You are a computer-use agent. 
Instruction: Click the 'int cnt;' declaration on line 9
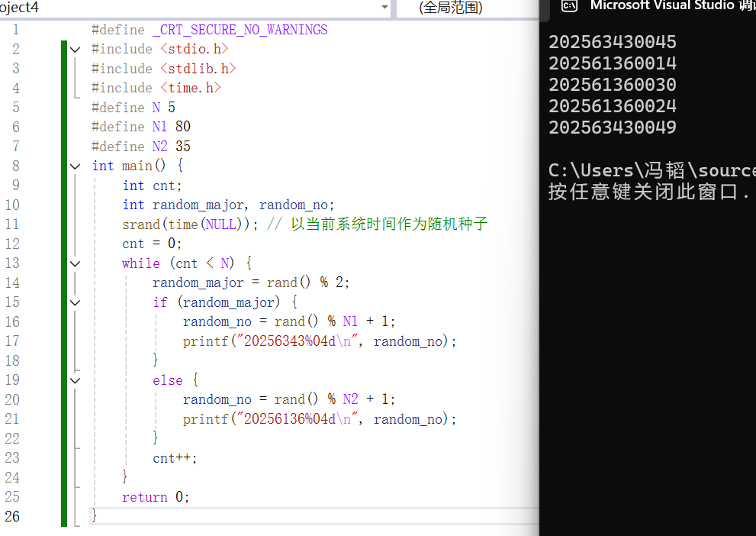pyautogui.click(x=153, y=186)
